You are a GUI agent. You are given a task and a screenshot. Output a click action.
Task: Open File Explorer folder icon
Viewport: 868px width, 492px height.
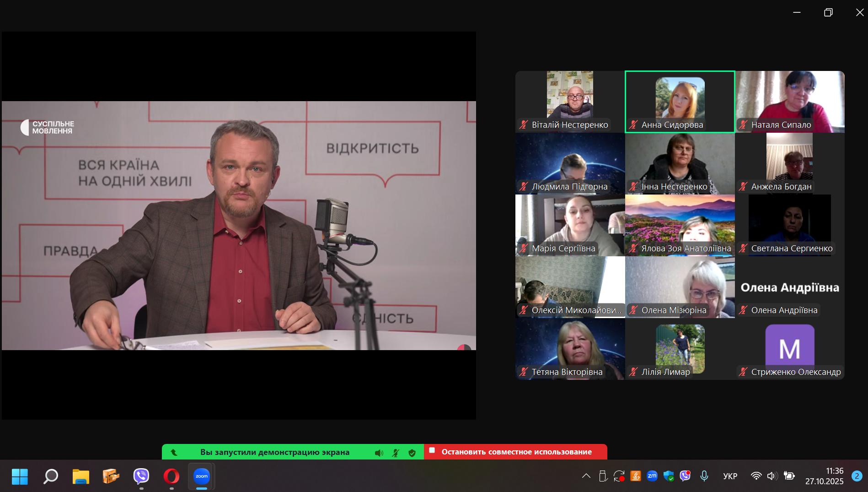click(x=81, y=476)
